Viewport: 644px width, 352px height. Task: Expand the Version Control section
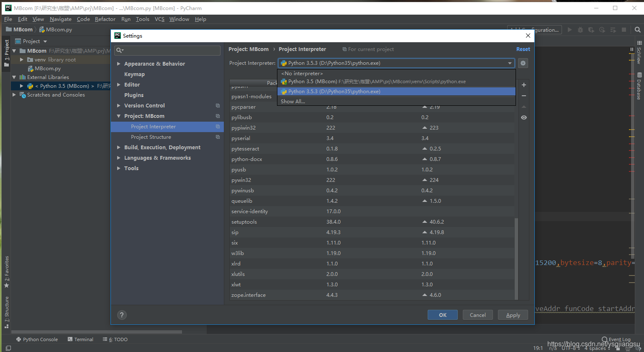(x=119, y=106)
